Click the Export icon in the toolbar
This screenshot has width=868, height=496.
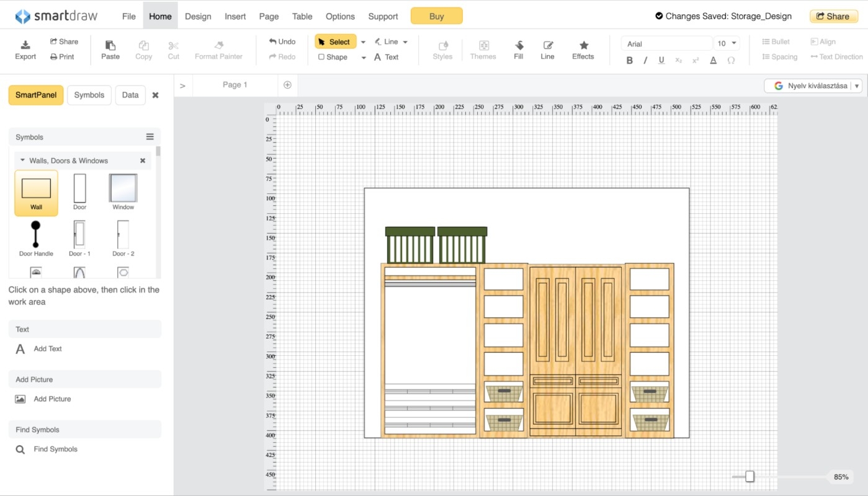(25, 45)
